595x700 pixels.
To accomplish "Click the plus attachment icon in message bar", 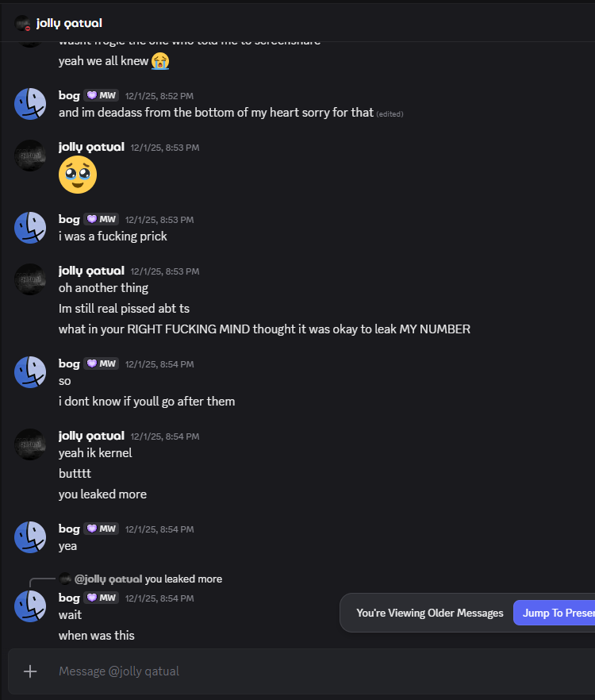I will point(30,671).
